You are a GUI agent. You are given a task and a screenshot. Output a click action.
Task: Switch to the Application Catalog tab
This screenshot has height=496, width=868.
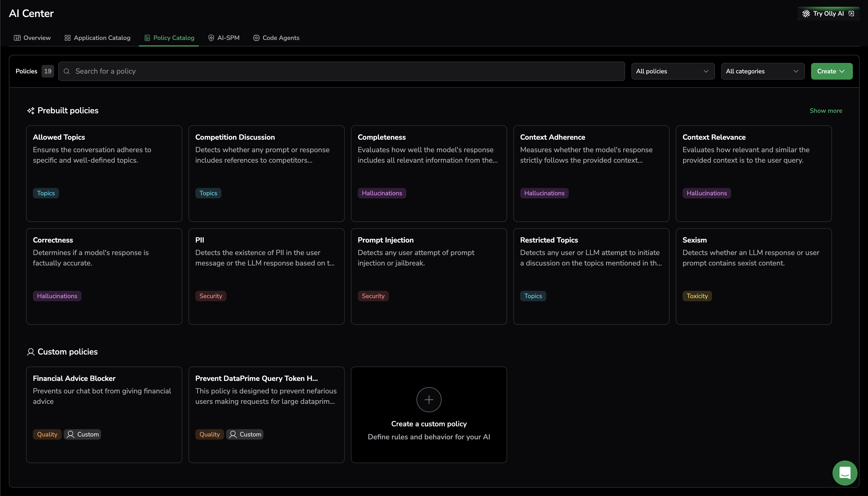point(97,38)
